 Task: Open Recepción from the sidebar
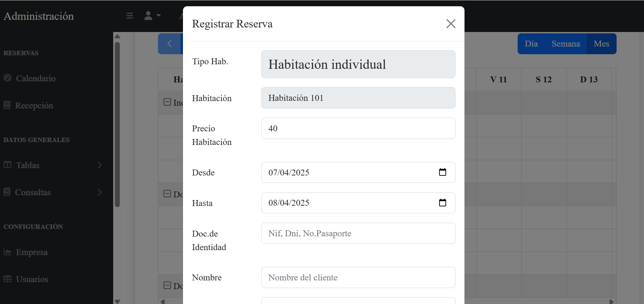(x=34, y=106)
